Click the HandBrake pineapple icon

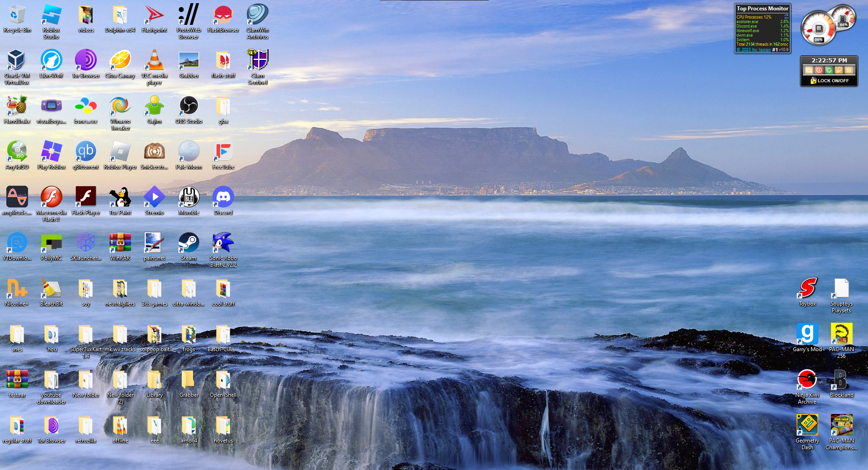17,106
